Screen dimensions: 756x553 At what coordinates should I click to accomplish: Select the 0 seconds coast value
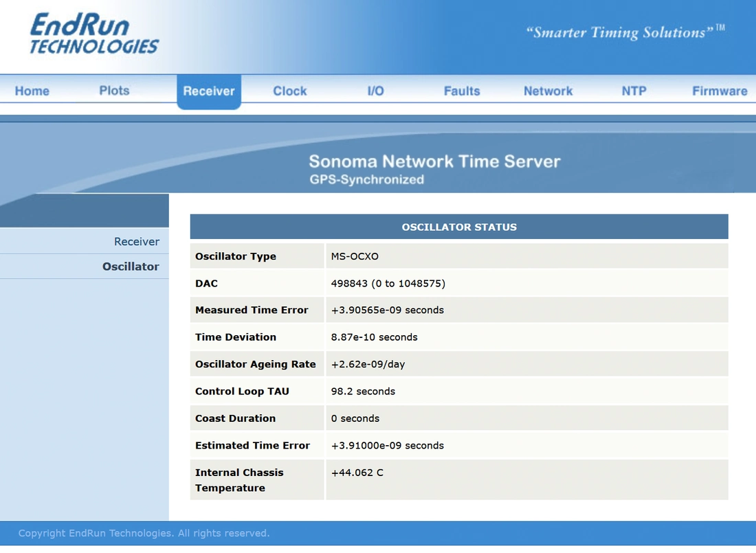pyautogui.click(x=355, y=418)
